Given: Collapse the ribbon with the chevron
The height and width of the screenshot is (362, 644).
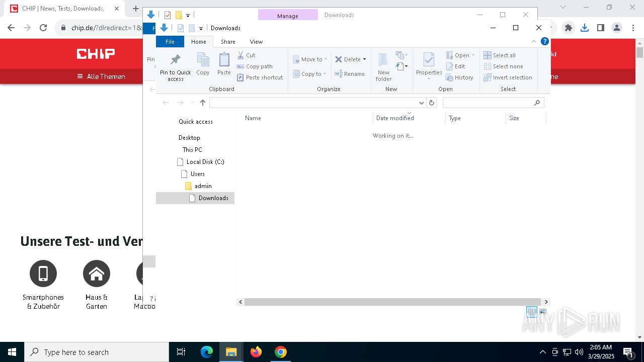Looking at the screenshot, I should pyautogui.click(x=534, y=42).
